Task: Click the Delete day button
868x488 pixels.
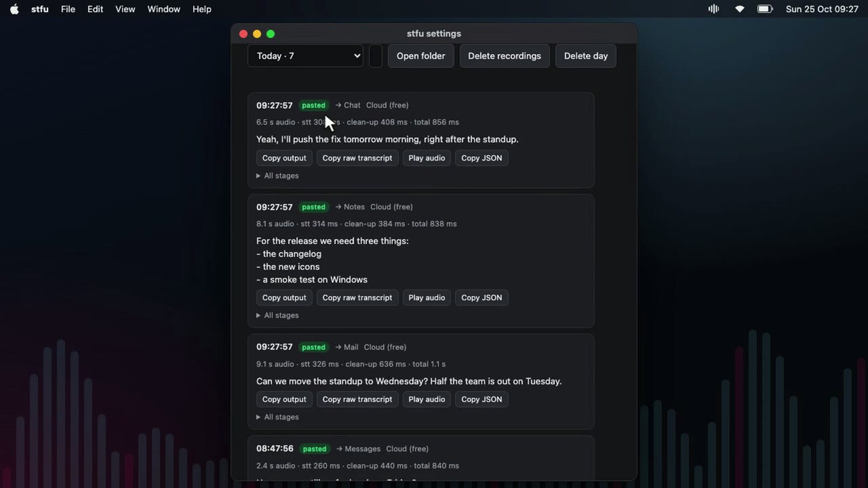Action: 586,56
